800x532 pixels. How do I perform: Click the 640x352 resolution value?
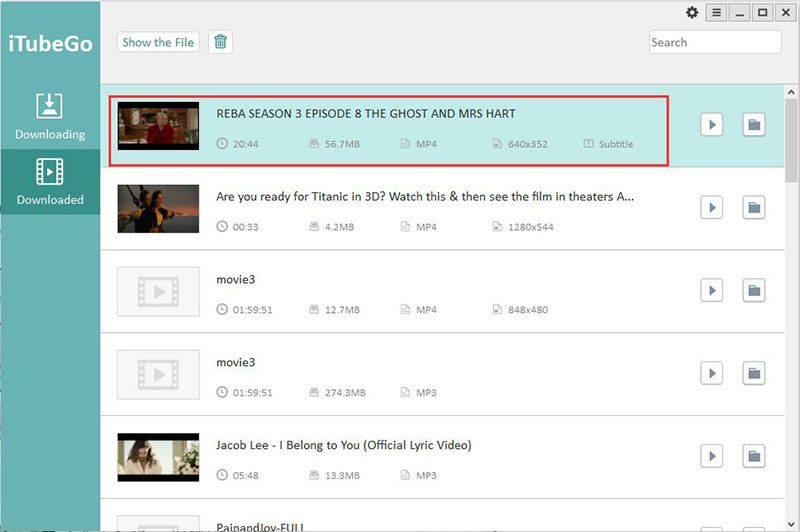point(528,144)
